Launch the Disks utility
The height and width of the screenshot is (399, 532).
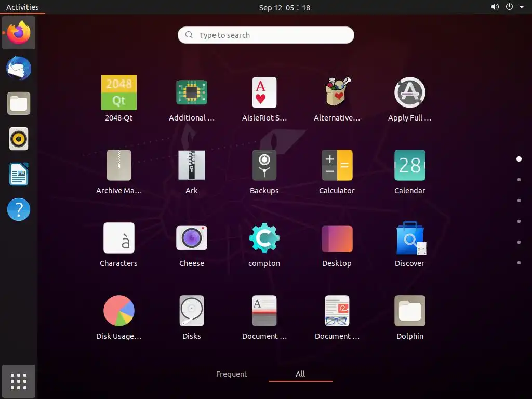(x=191, y=311)
